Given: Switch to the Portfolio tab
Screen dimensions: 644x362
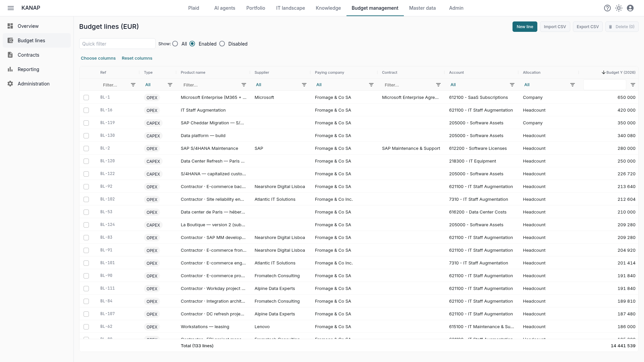Looking at the screenshot, I should (256, 8).
